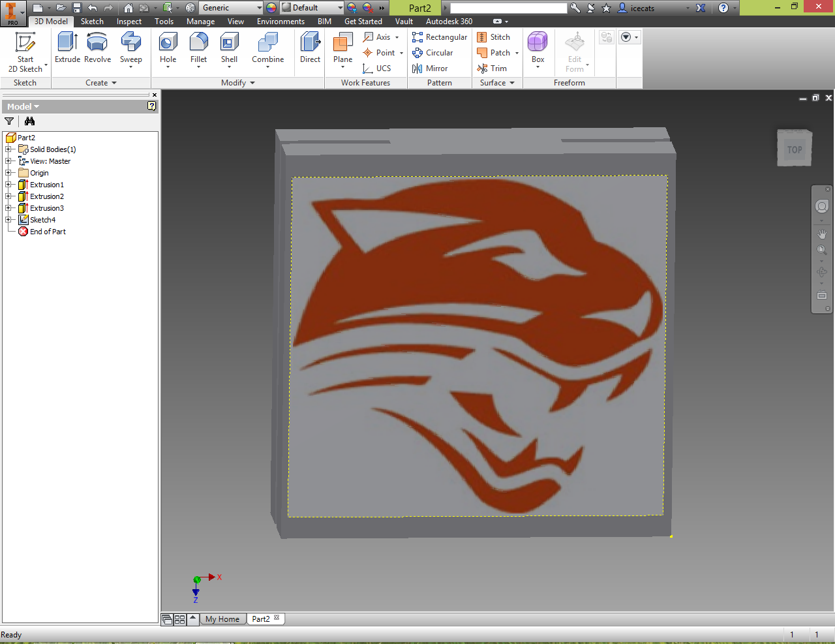Screen dimensions: 835x644
Task: Click the Mirror pattern tool
Action: [x=430, y=69]
